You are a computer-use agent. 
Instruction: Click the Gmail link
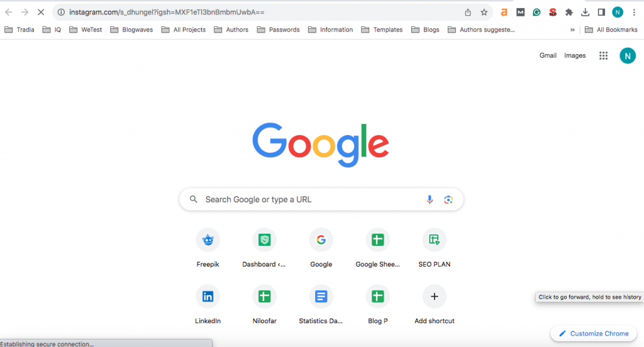pyautogui.click(x=548, y=55)
